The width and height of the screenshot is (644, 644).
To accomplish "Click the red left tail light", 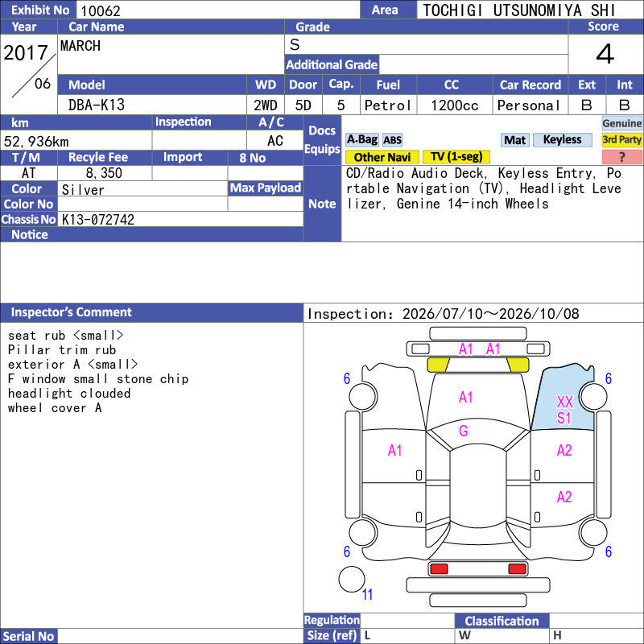I will pos(439,569).
